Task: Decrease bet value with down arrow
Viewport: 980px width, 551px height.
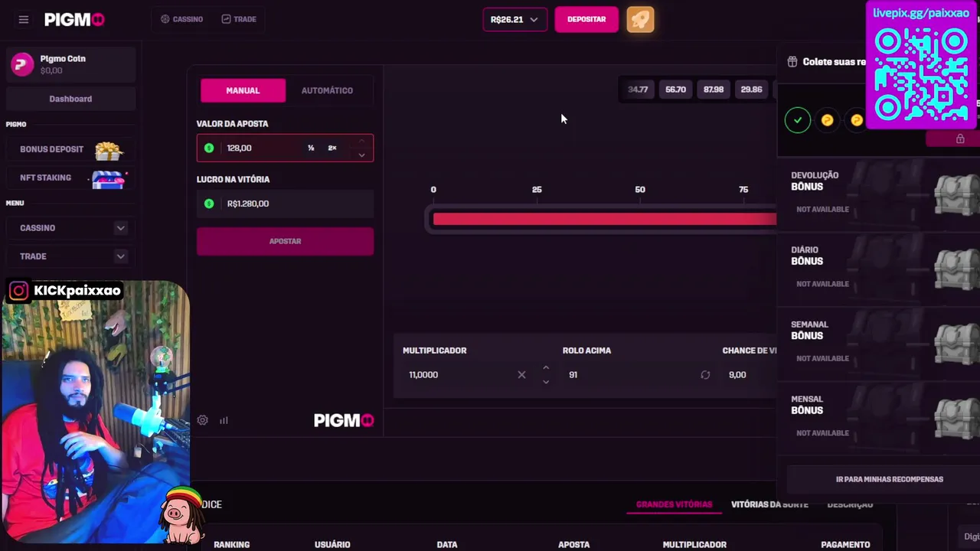Action: point(361,155)
